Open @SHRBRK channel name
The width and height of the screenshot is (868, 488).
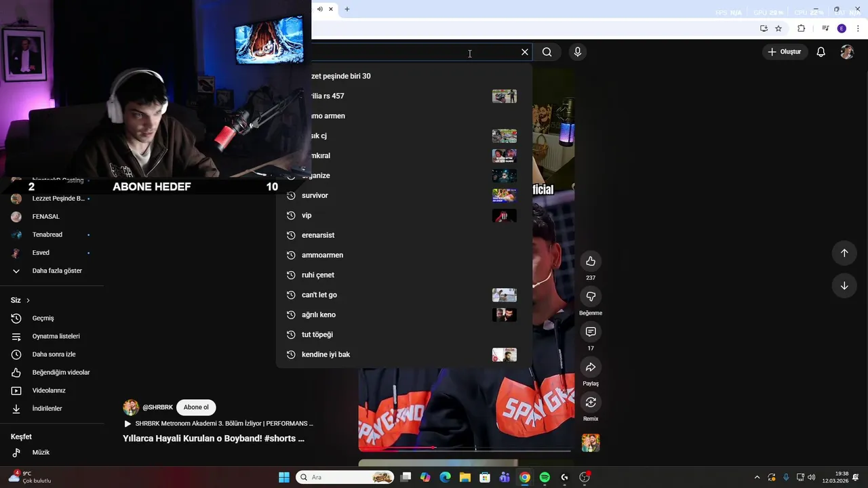pyautogui.click(x=158, y=407)
